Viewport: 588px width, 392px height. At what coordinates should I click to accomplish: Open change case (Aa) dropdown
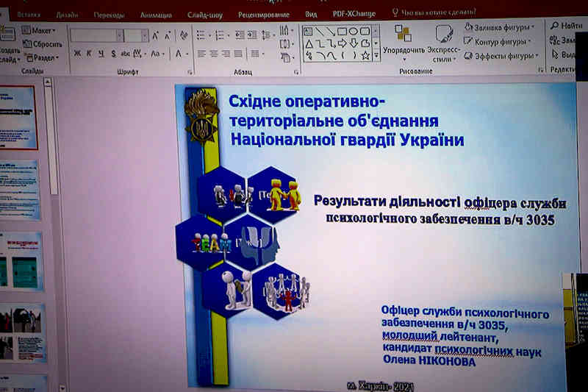pyautogui.click(x=157, y=54)
